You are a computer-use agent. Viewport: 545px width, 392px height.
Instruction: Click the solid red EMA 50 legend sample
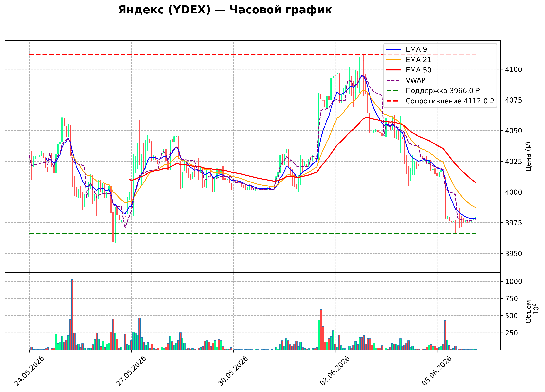click(x=393, y=70)
